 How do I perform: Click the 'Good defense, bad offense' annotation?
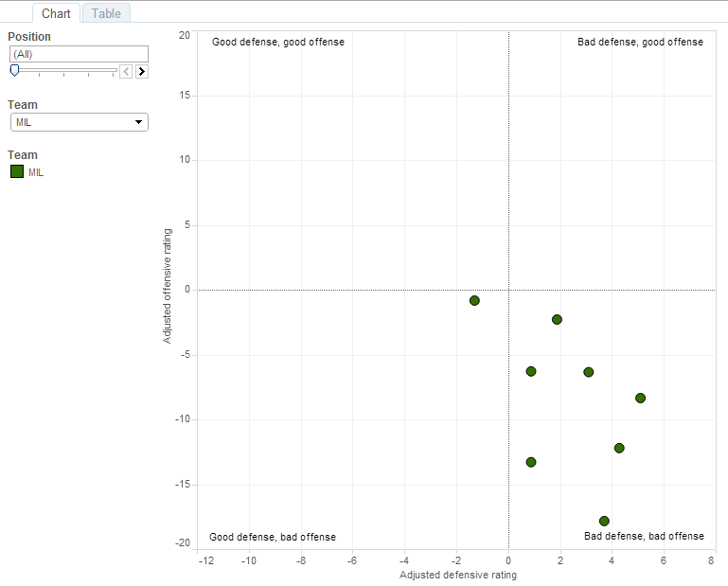click(273, 537)
